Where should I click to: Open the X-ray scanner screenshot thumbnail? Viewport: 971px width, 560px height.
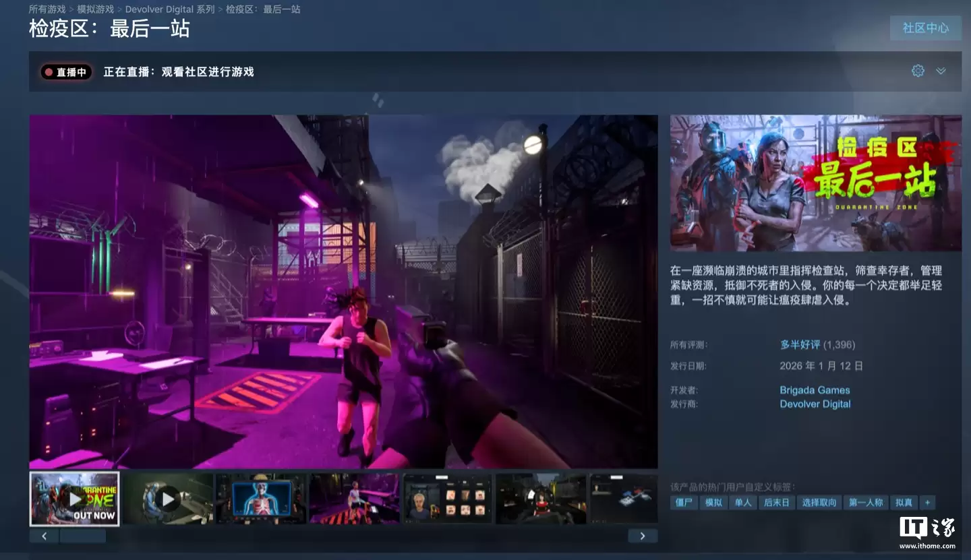(x=261, y=498)
